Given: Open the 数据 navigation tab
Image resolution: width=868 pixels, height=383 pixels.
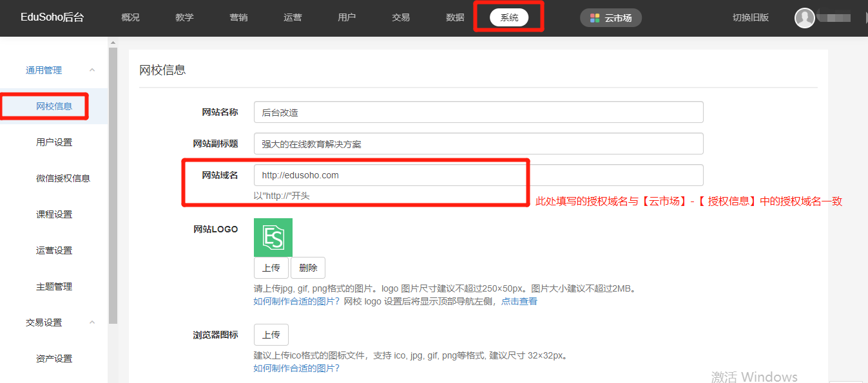Looking at the screenshot, I should click(x=455, y=18).
